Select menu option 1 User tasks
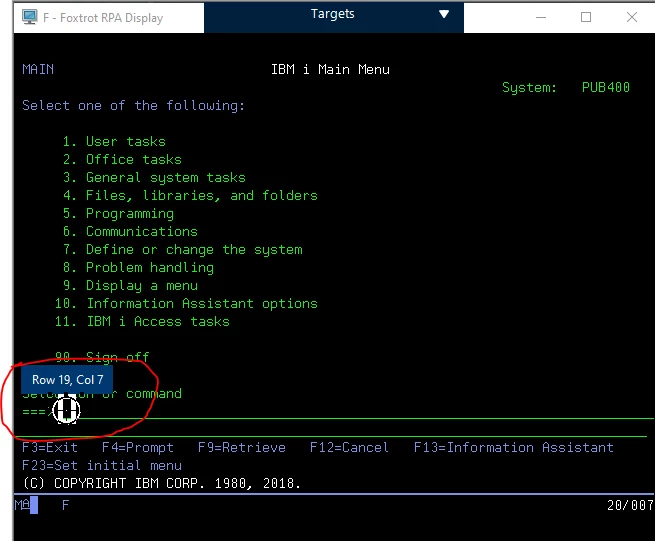Viewport: 655px width, 541px height. tap(114, 141)
